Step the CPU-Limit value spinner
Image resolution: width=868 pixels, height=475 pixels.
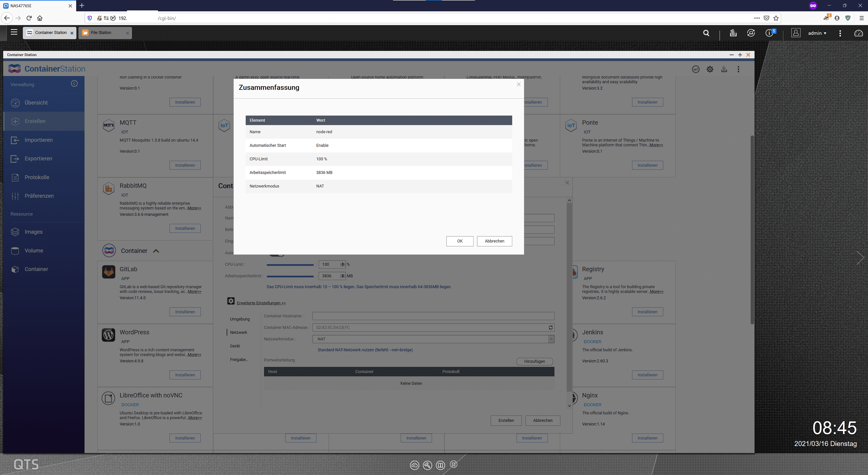[x=342, y=264]
